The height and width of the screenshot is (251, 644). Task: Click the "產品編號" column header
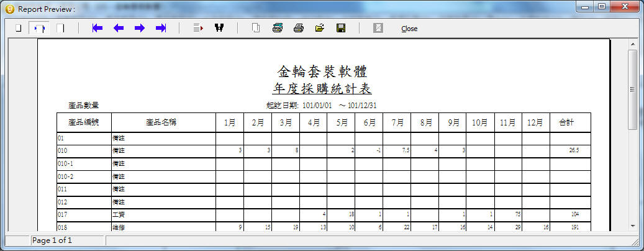pos(84,122)
